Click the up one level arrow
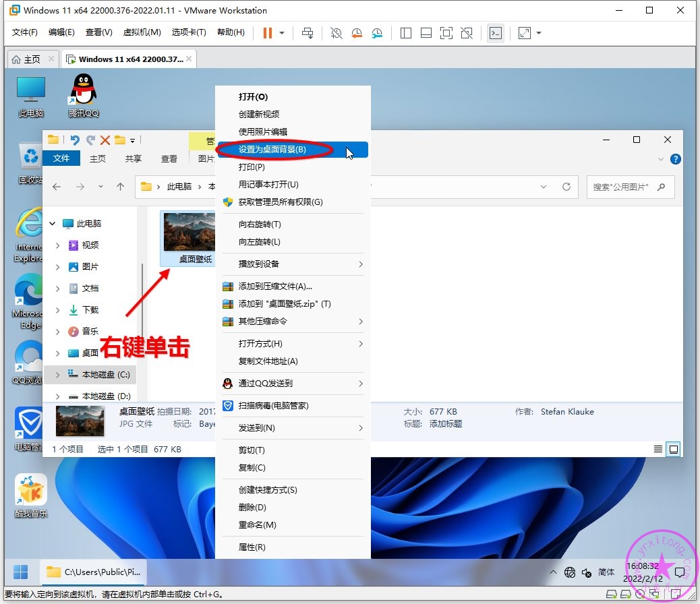 coord(121,187)
